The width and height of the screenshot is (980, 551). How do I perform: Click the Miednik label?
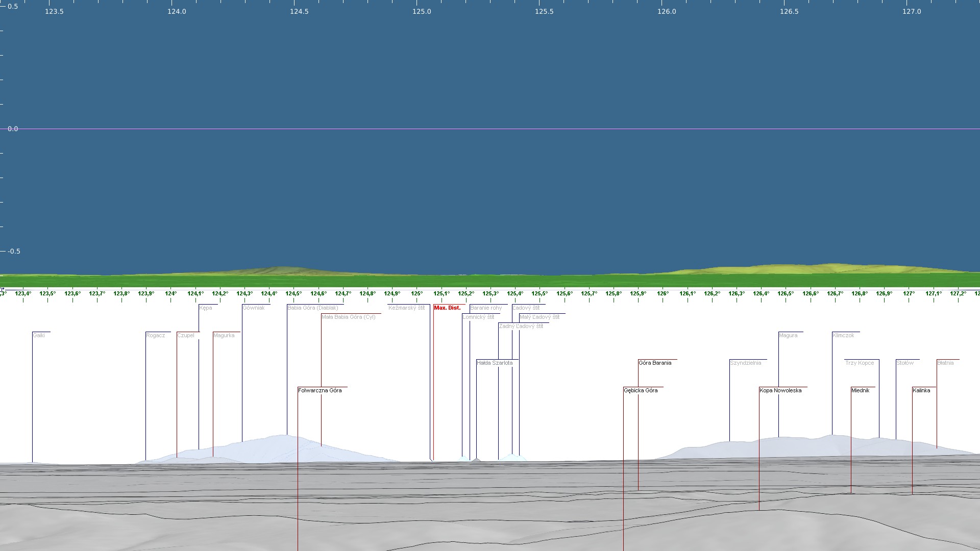[860, 390]
